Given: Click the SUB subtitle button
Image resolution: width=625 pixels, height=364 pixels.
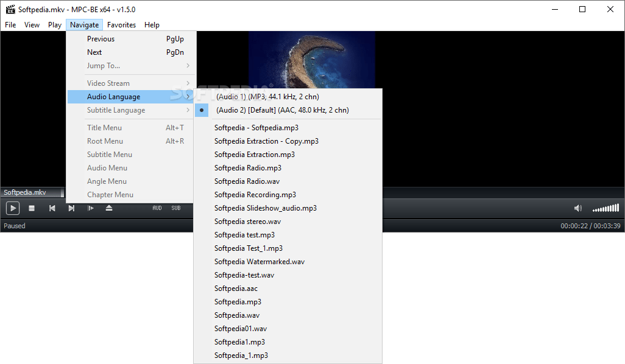Looking at the screenshot, I should 176,208.
